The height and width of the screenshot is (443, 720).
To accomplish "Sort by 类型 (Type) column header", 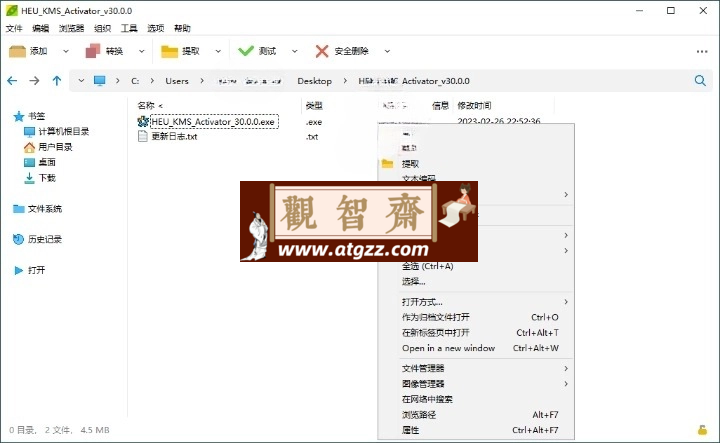I will [314, 106].
